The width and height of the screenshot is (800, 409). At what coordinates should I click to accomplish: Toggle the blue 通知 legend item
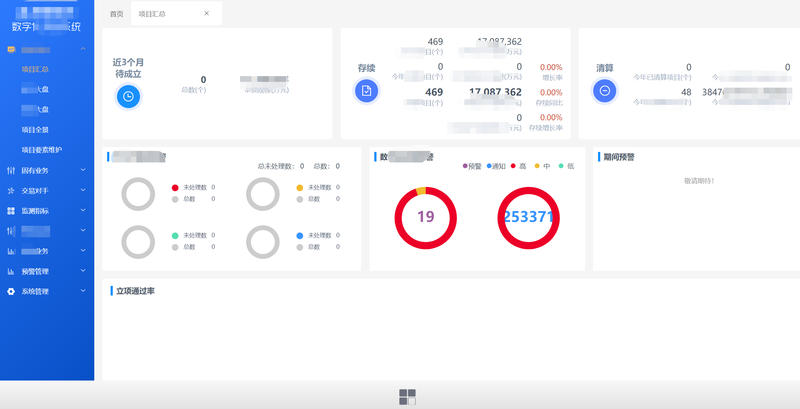pyautogui.click(x=496, y=166)
